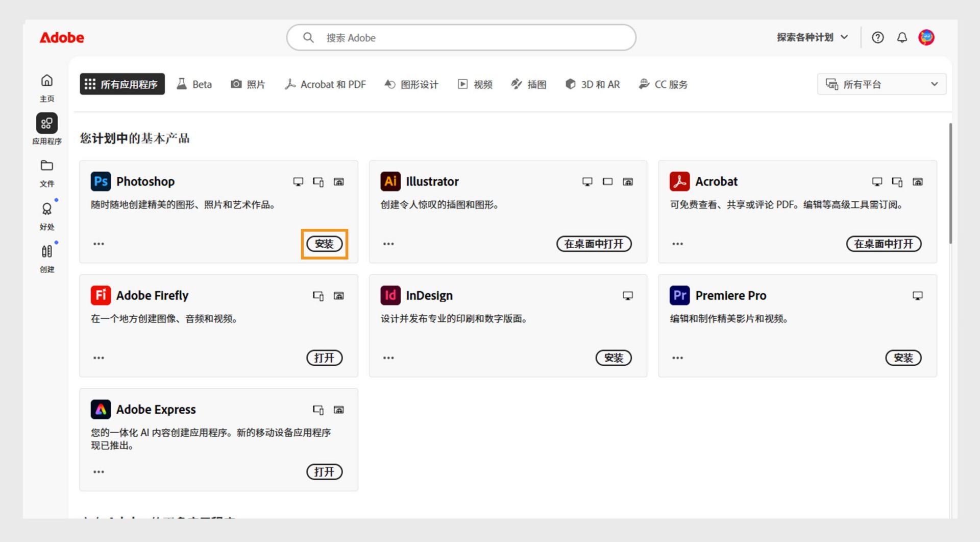Screen dimensions: 980x542
Task: Click the InDesign Id app icon
Action: pyautogui.click(x=390, y=295)
